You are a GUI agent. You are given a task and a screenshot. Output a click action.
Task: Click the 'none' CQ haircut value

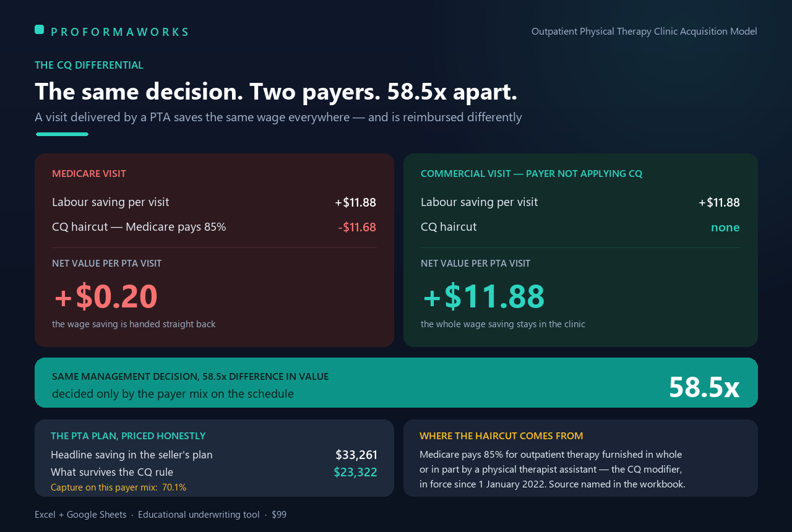click(x=725, y=227)
